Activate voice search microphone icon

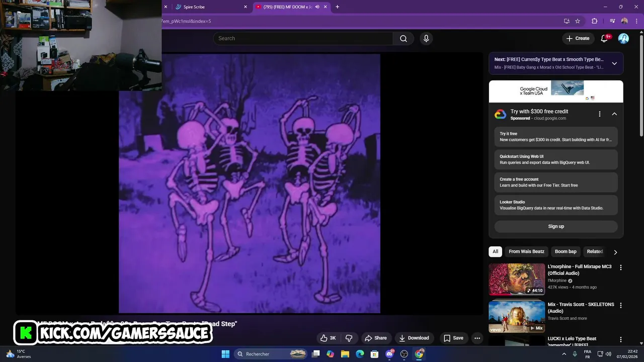426,39
